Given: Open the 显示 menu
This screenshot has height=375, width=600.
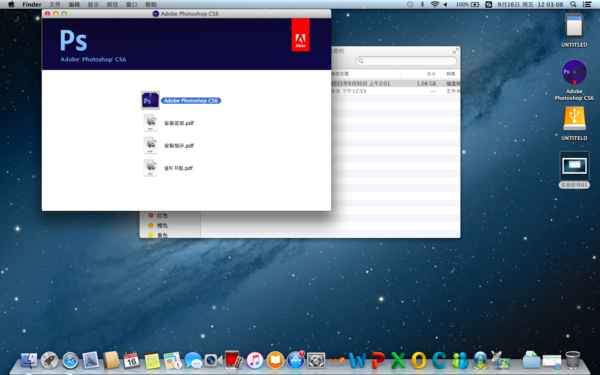Looking at the screenshot, I should 93,5.
